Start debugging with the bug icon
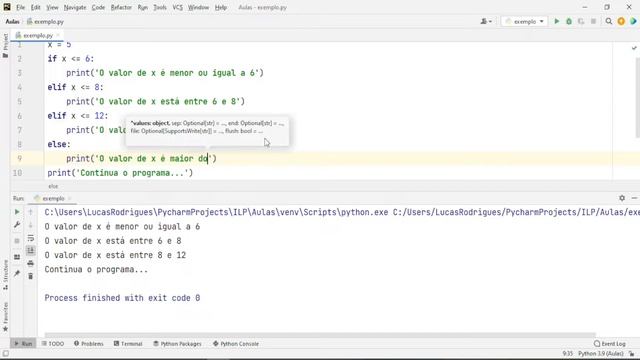The height and width of the screenshot is (360, 640). point(569,21)
